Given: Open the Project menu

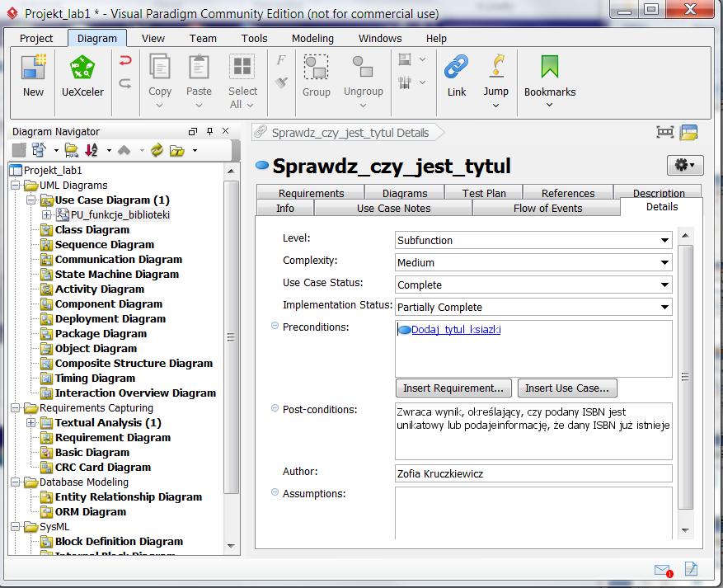Looking at the screenshot, I should pos(36,38).
